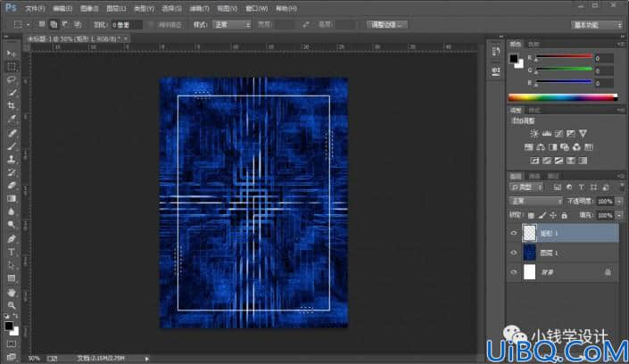Select the Pen tool

coord(12,239)
